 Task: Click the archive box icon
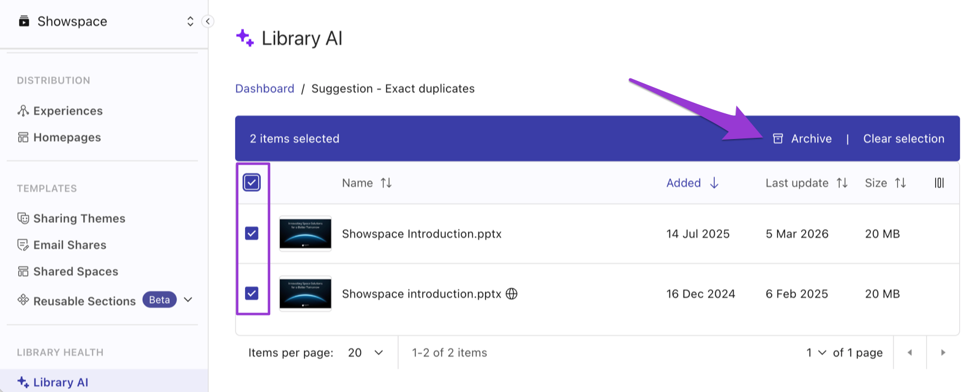[778, 138]
